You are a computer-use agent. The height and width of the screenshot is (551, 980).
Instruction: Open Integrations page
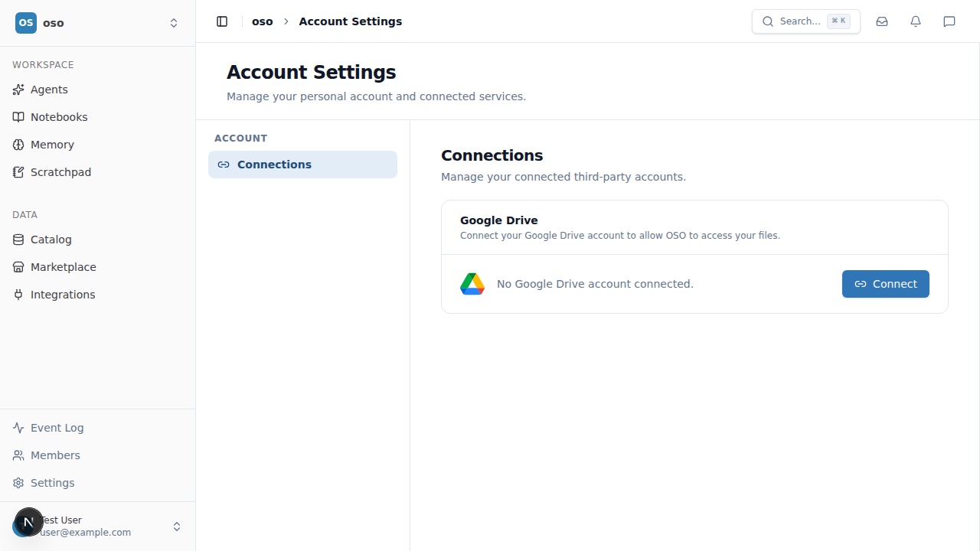point(98,295)
